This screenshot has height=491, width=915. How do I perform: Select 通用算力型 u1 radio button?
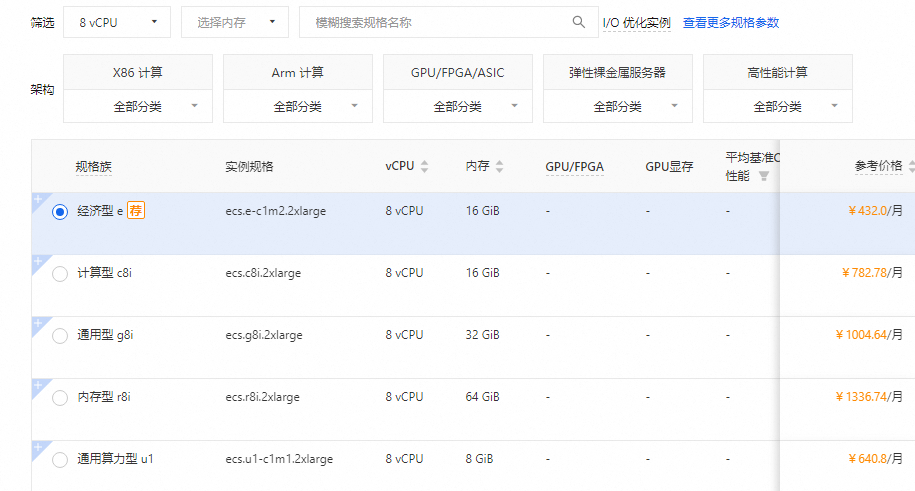pos(60,459)
